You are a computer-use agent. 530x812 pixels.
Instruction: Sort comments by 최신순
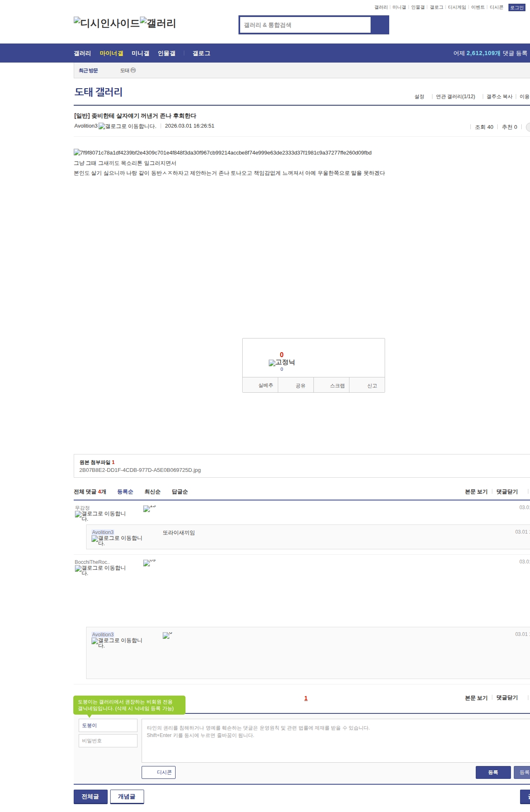(152, 492)
